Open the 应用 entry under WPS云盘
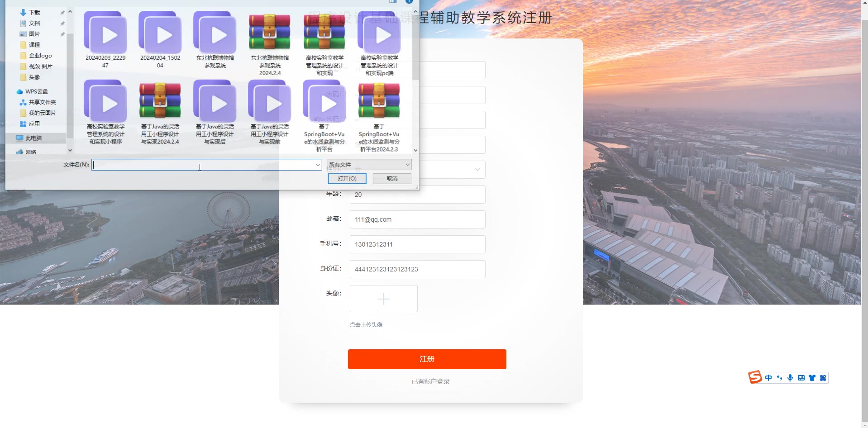The width and height of the screenshot is (868, 428). [34, 124]
